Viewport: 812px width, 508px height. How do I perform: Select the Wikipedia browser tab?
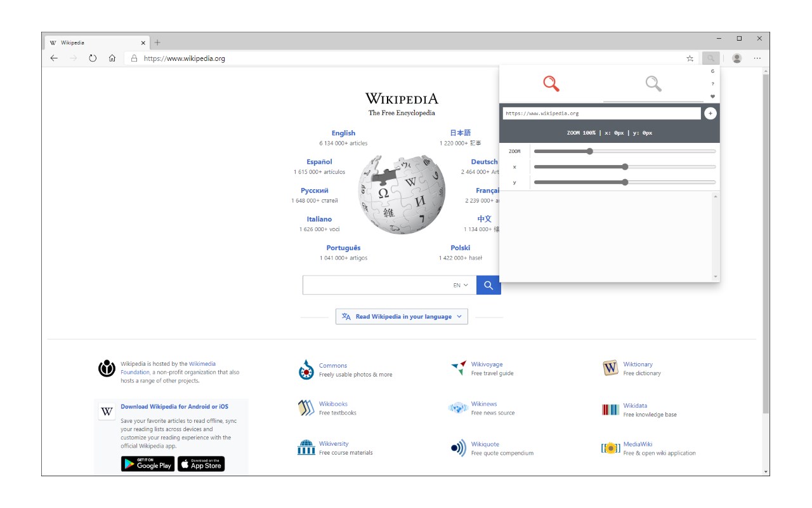point(97,43)
